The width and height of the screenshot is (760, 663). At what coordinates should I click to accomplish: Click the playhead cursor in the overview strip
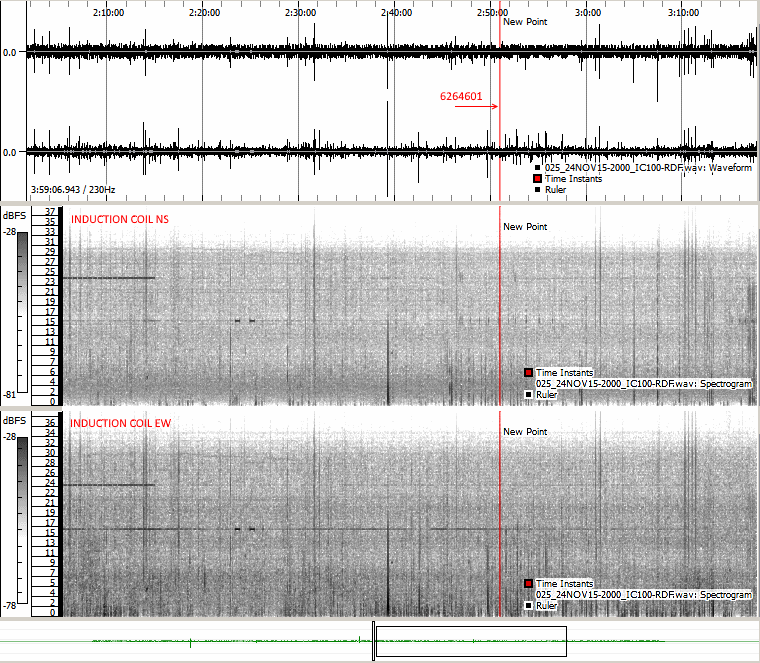pos(374,641)
